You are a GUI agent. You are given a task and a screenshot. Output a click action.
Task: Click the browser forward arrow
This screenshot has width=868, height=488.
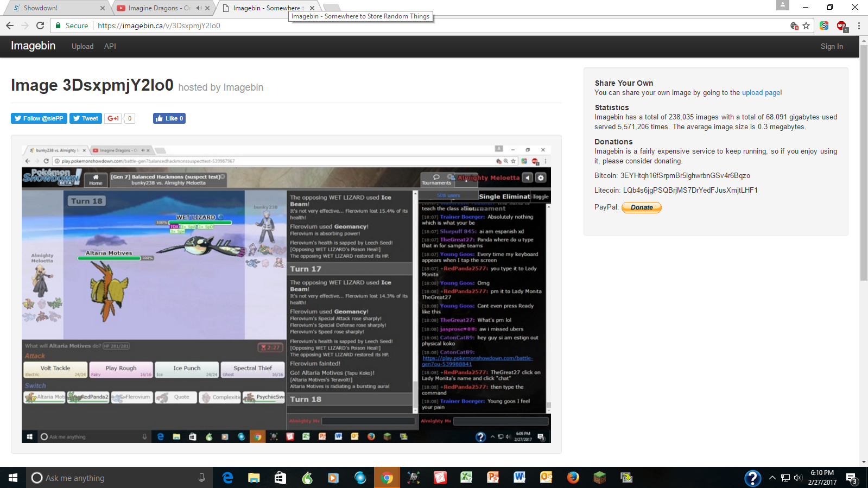point(25,26)
